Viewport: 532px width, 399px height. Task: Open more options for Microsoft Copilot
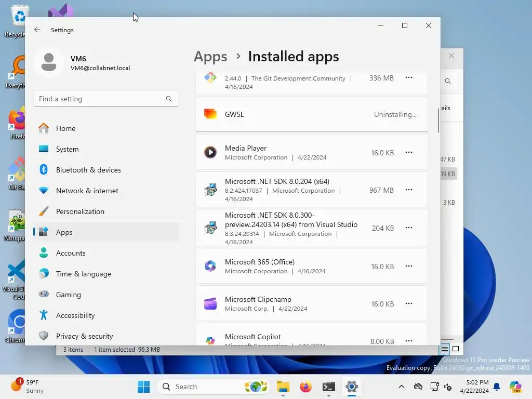coord(409,341)
